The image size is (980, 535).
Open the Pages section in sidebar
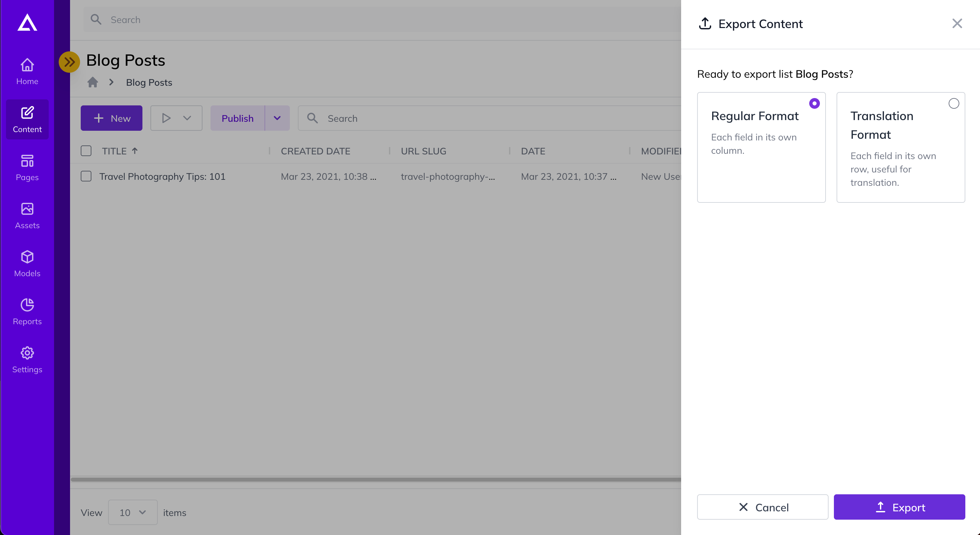(27, 167)
